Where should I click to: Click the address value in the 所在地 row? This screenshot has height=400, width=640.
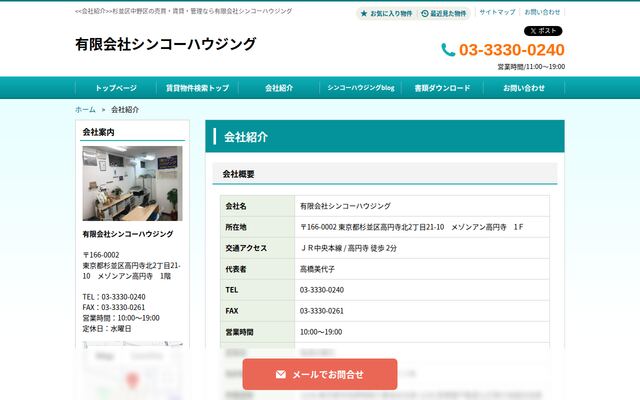(x=411, y=227)
